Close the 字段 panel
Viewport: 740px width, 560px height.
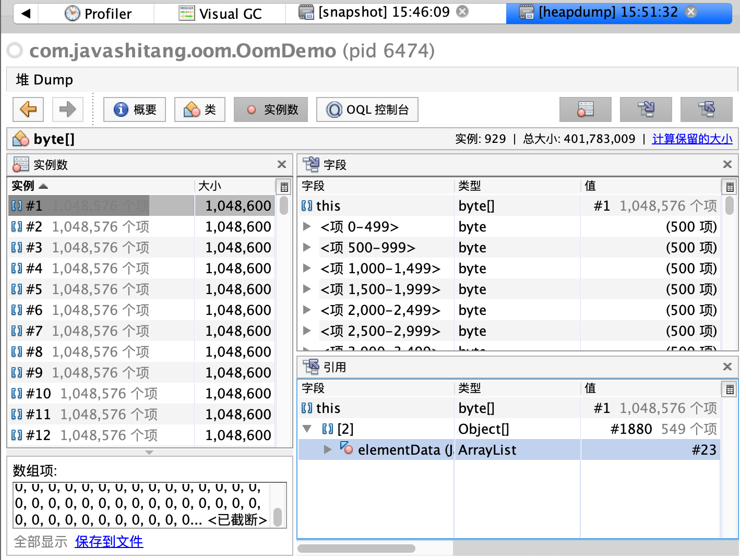point(727,165)
